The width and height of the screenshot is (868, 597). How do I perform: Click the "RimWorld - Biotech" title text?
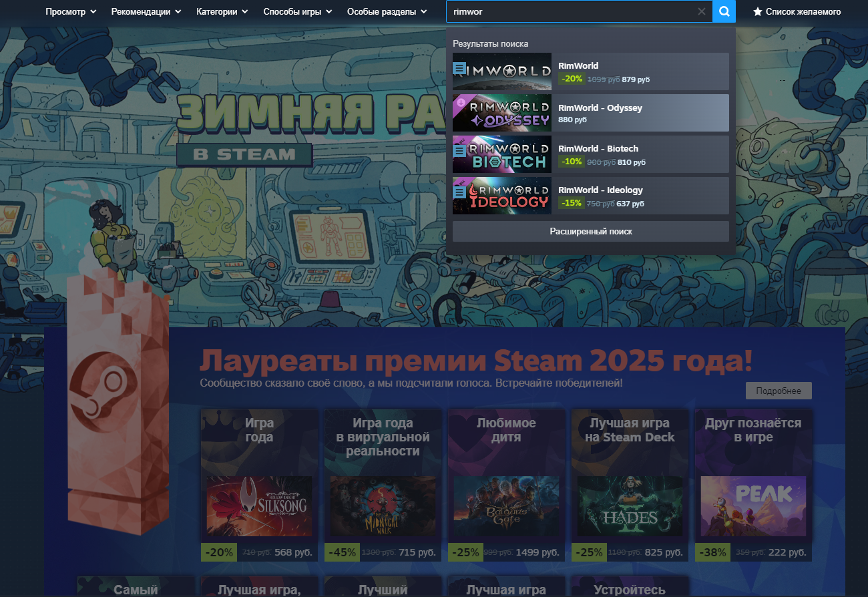point(598,149)
